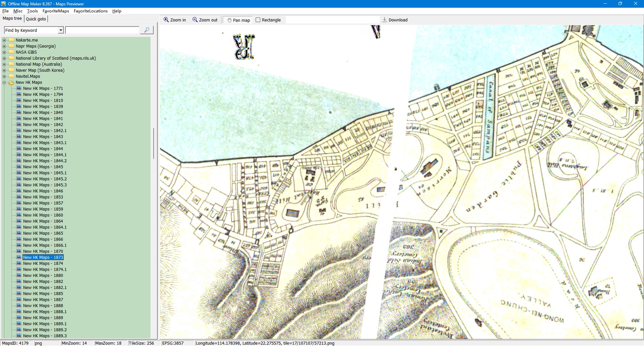Screen dimensions: 644x346
Task: Open the Find by Keyword dropdown
Action: point(61,31)
